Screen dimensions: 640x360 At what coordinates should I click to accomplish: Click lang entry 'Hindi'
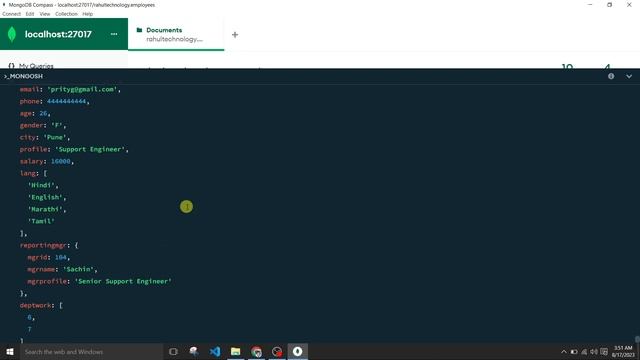[41, 185]
